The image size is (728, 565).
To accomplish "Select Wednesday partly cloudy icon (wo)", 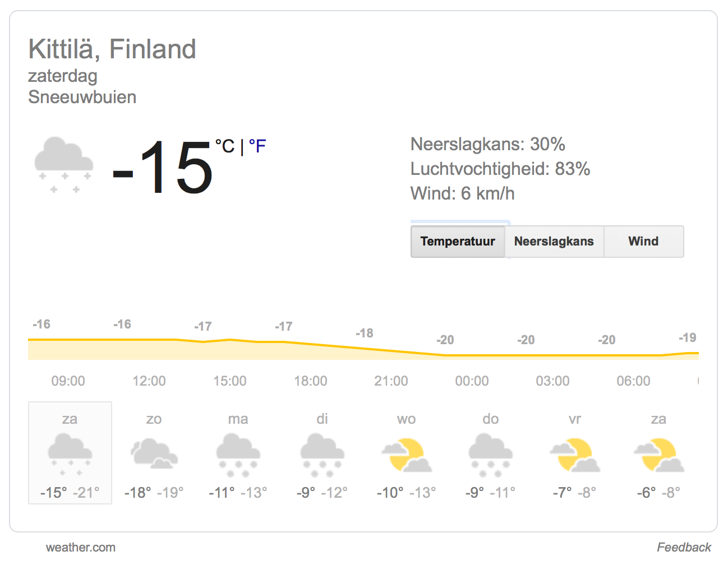I will [407, 455].
